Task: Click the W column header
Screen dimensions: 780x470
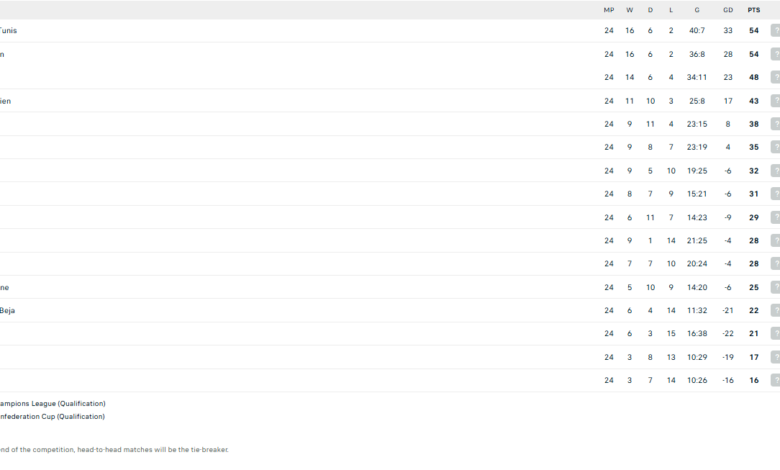Action: (630, 10)
